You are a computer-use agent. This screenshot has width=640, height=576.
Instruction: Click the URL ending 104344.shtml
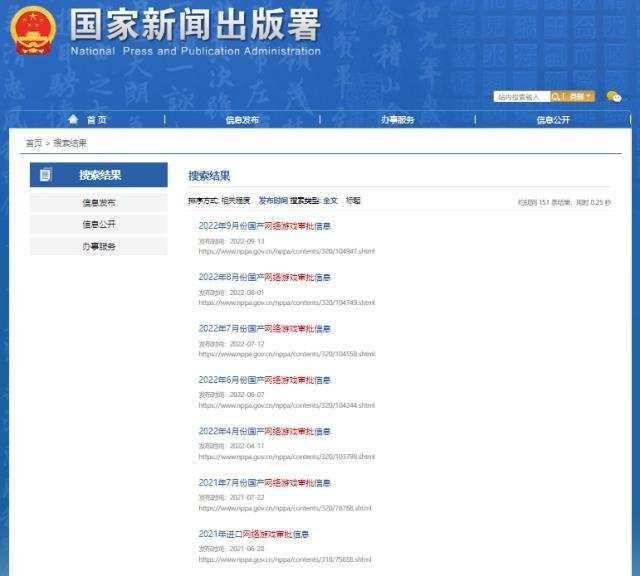[x=287, y=405]
